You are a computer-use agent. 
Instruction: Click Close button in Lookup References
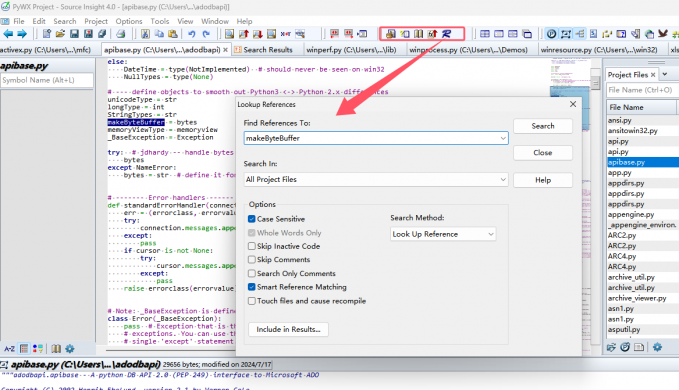pos(543,153)
